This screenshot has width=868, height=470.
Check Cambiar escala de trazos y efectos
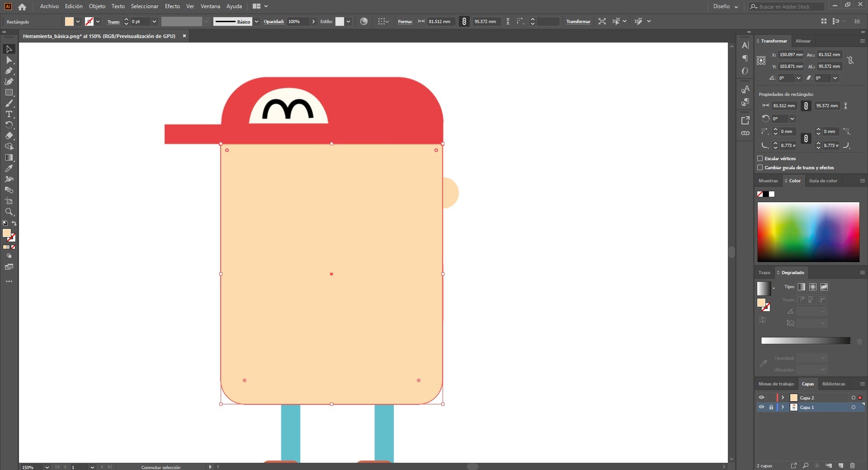pos(760,167)
